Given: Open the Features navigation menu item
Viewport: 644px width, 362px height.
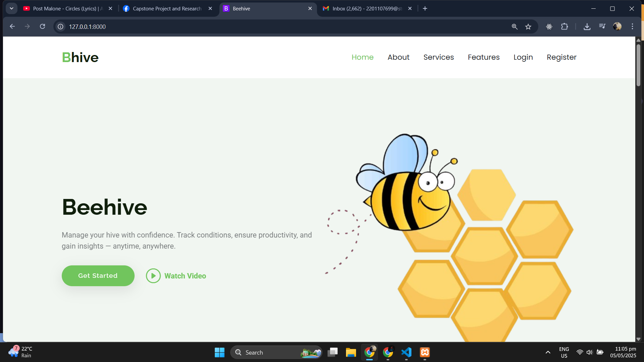Looking at the screenshot, I should coord(484,57).
